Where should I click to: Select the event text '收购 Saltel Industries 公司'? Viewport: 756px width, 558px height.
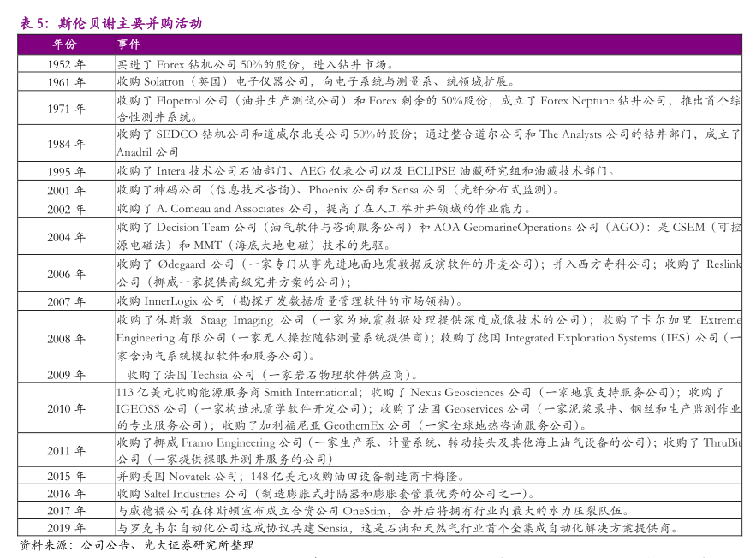(182, 494)
